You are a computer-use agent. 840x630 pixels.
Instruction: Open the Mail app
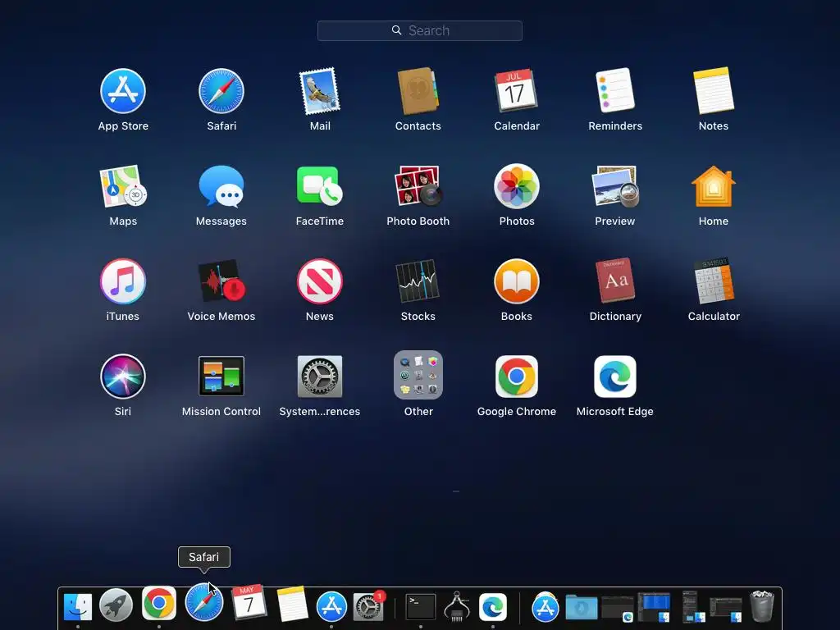point(320,91)
